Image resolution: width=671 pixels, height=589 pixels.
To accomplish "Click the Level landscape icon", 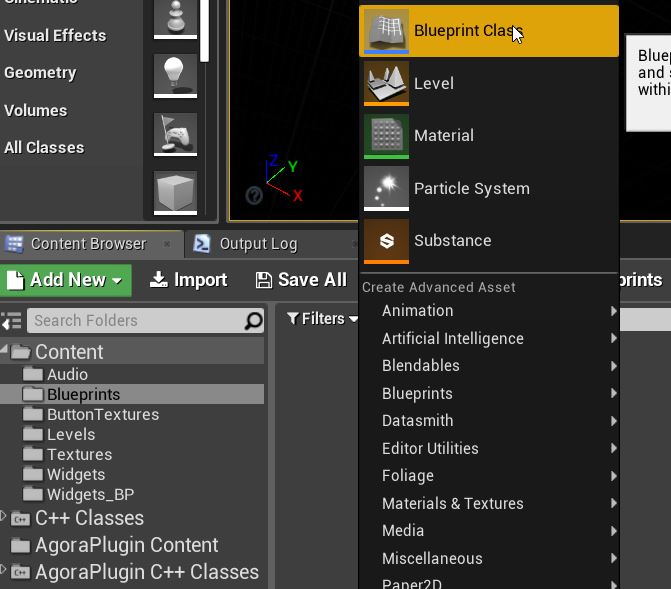I will [386, 83].
